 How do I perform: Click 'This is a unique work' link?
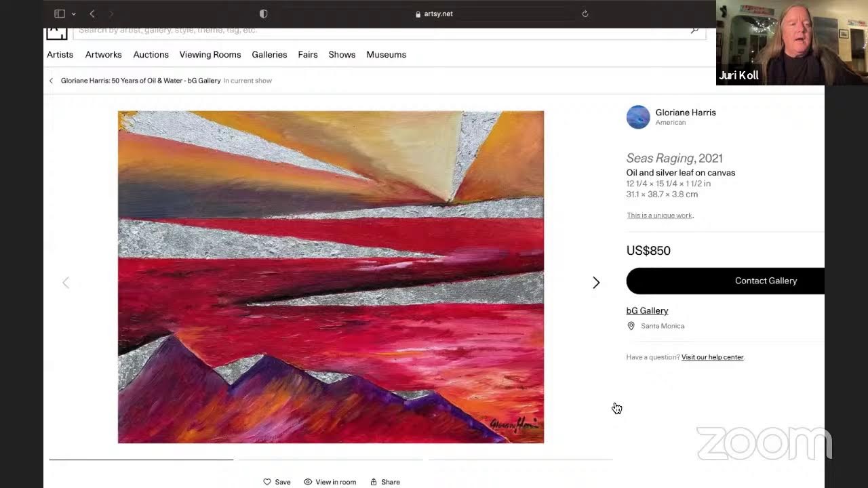point(659,216)
